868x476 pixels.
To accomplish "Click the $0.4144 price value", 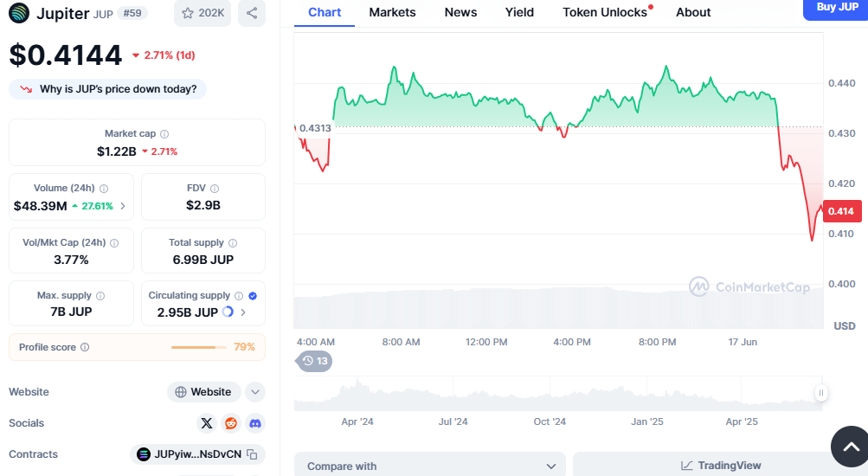I will click(65, 55).
